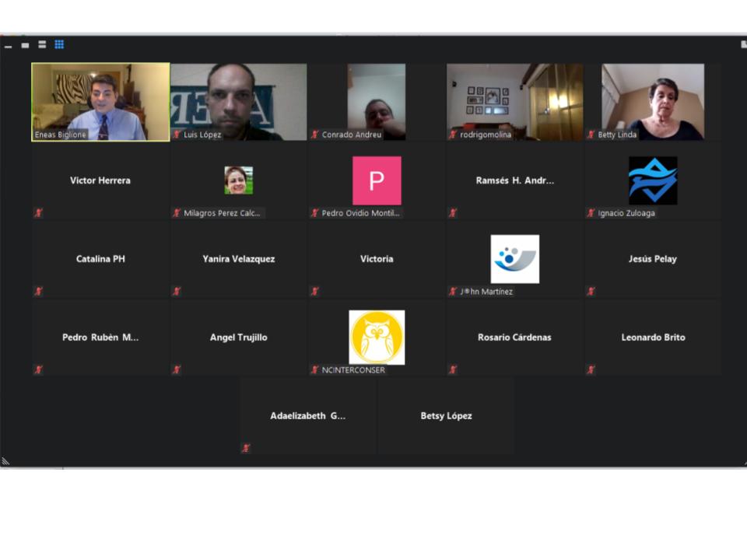This screenshot has width=747, height=560.
Task: Click the Yanira Velazquez name tile
Action: click(238, 259)
